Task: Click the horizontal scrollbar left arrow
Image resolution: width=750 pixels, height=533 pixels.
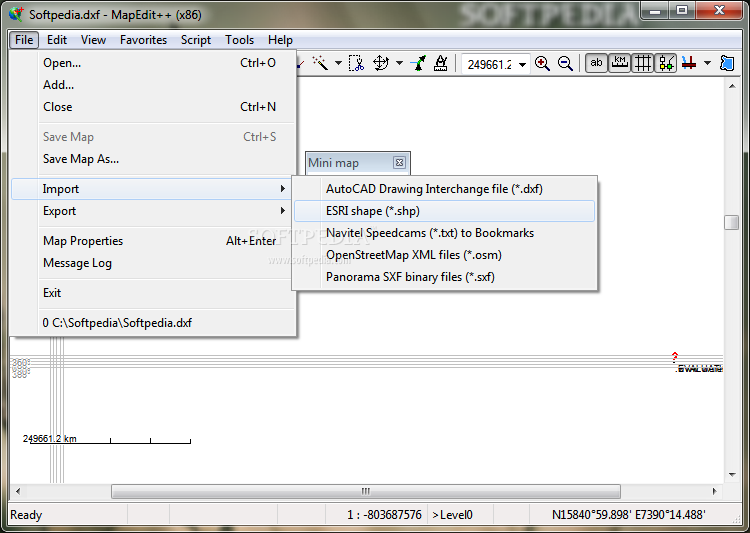Action: click(x=18, y=491)
